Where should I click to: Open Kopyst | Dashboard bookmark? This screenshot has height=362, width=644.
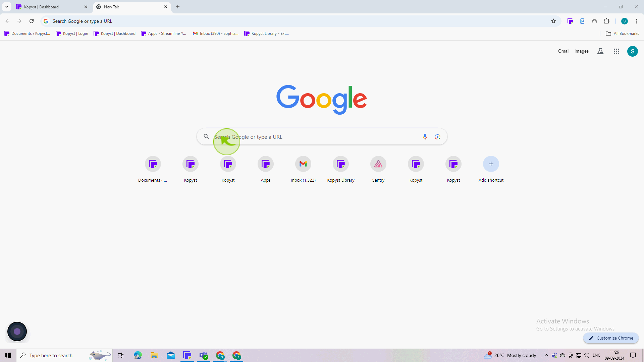[x=115, y=34]
